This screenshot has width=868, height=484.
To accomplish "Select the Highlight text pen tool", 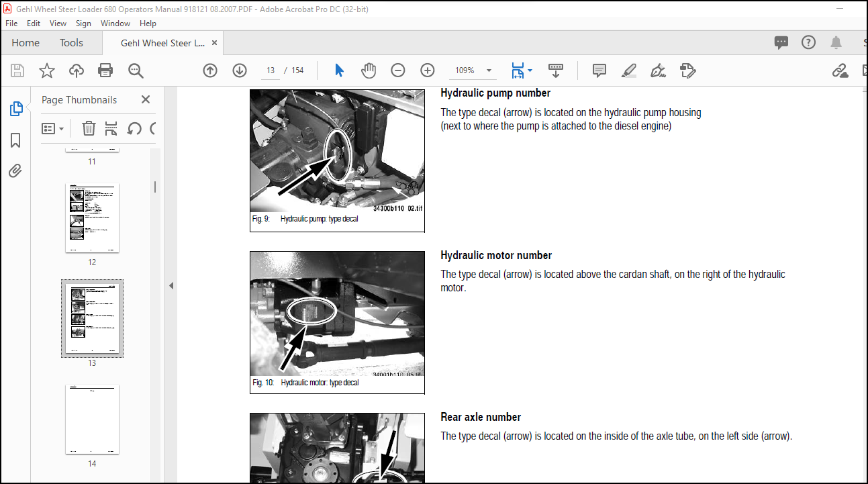I will [629, 70].
